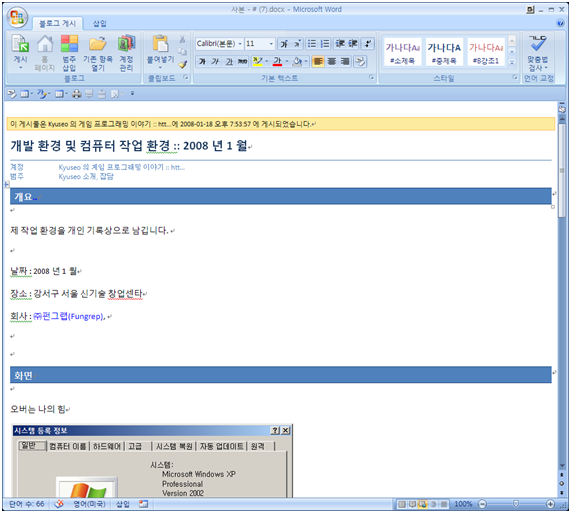
Task: Click 영어(미국) language in status bar
Action: click(x=89, y=504)
